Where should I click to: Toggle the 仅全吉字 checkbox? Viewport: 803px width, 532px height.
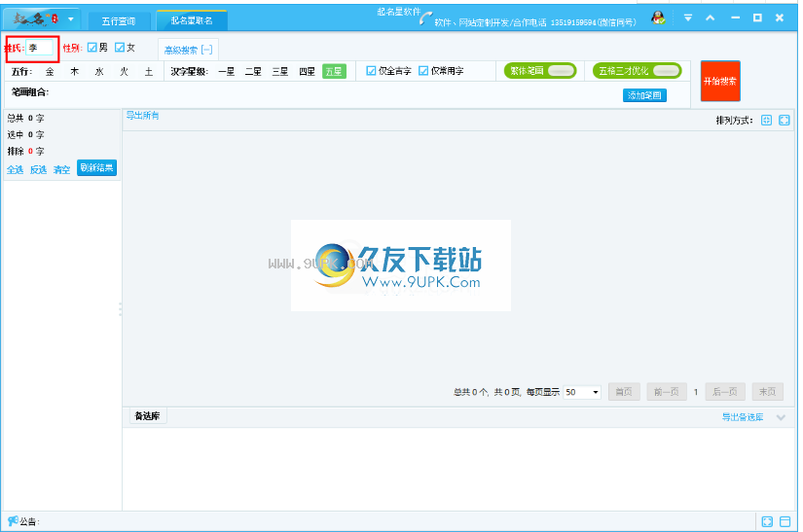tap(371, 71)
